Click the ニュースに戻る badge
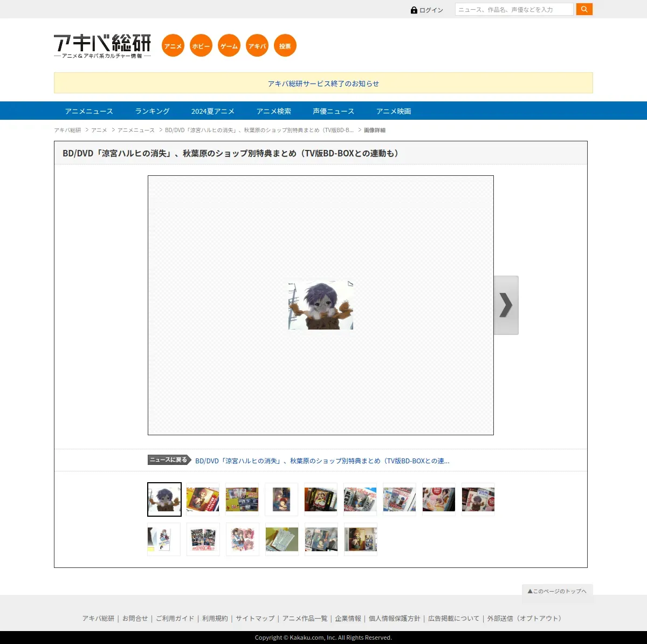This screenshot has width=647, height=644. coord(169,460)
